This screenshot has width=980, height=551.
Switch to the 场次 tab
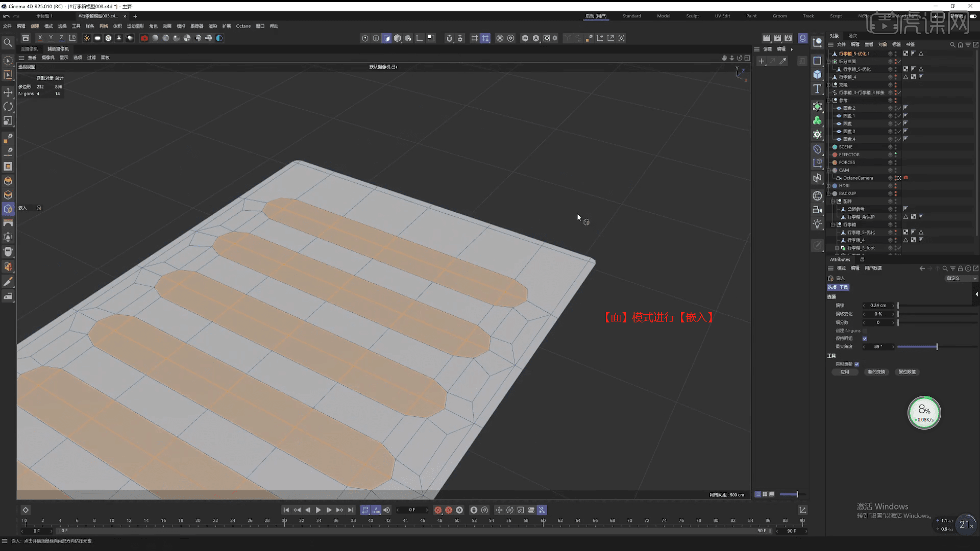(x=852, y=36)
